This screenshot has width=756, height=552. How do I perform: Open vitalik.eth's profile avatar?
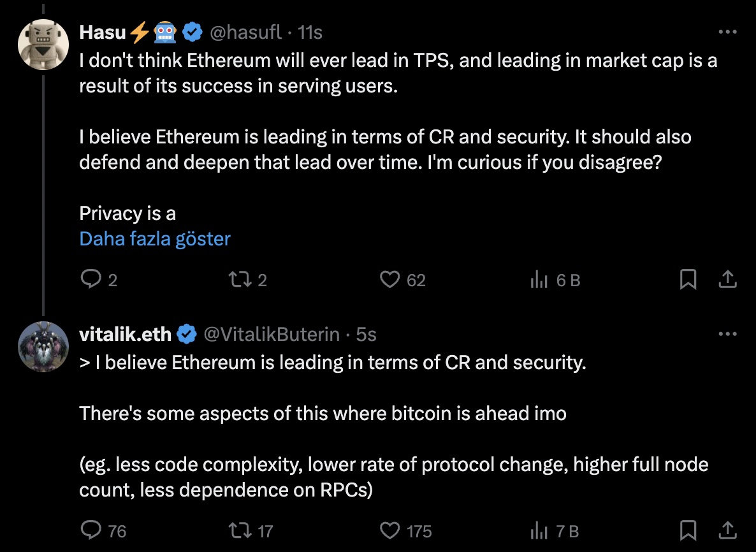pos(43,346)
